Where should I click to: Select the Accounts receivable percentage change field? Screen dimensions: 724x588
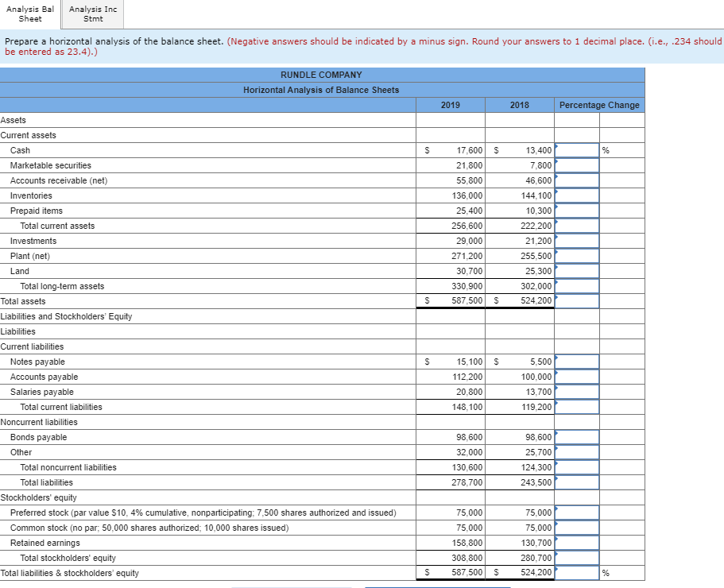point(577,180)
